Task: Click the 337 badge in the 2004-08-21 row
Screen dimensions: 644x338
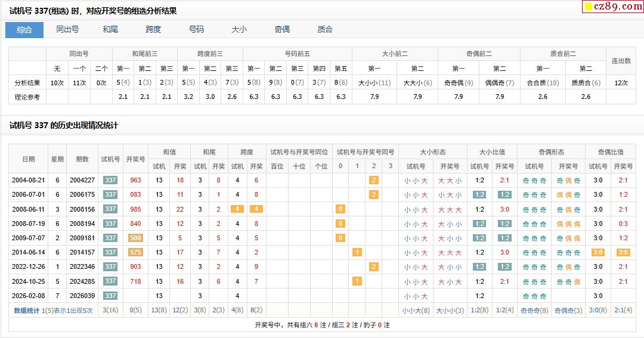Action: click(x=110, y=180)
